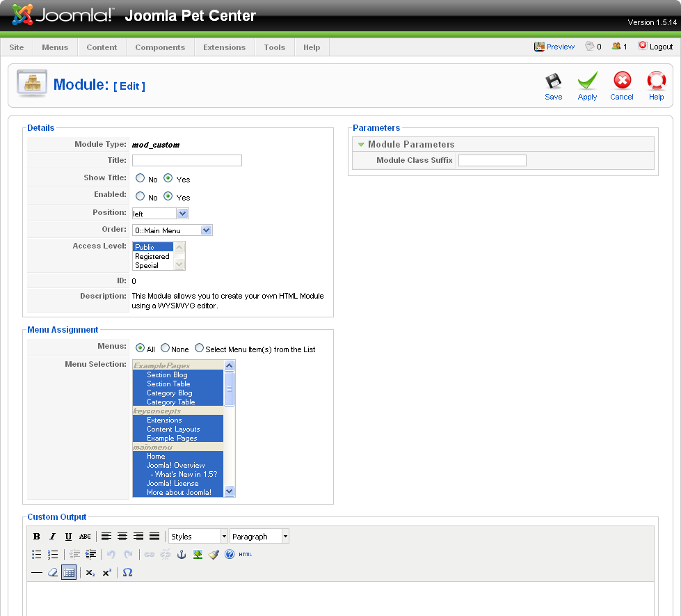Open the Menus menu
This screenshot has width=681, height=616.
point(55,47)
